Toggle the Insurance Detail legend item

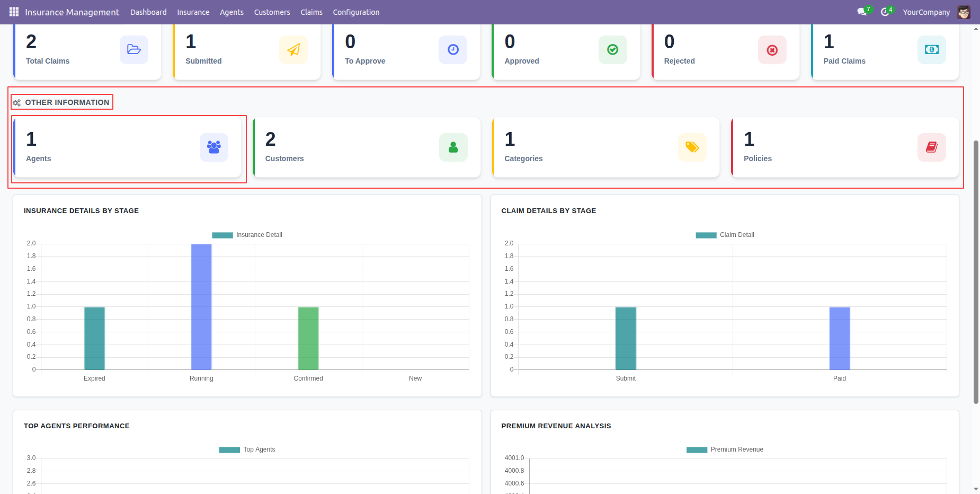[x=247, y=235]
